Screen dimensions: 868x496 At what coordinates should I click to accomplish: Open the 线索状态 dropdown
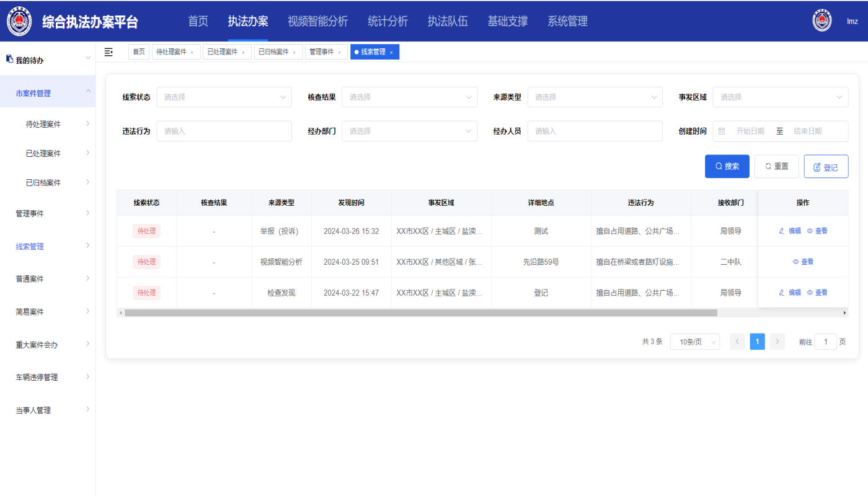point(224,97)
